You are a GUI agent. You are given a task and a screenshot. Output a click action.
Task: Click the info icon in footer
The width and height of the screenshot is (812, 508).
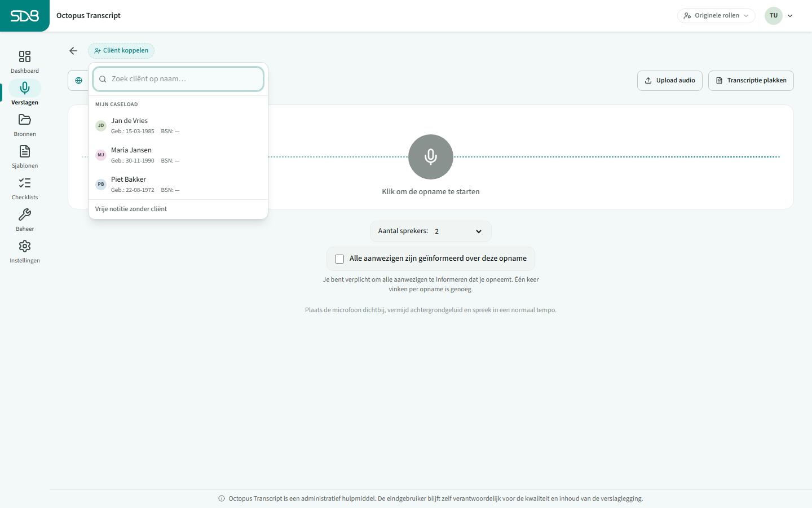pos(222,498)
